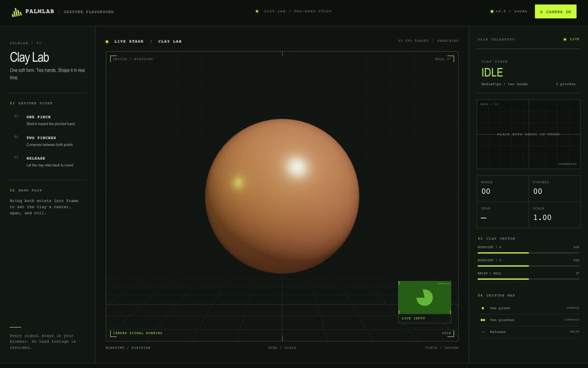This screenshot has width=588, height=368.
Task: Click the IDLE clay state readout
Action: coord(492,73)
